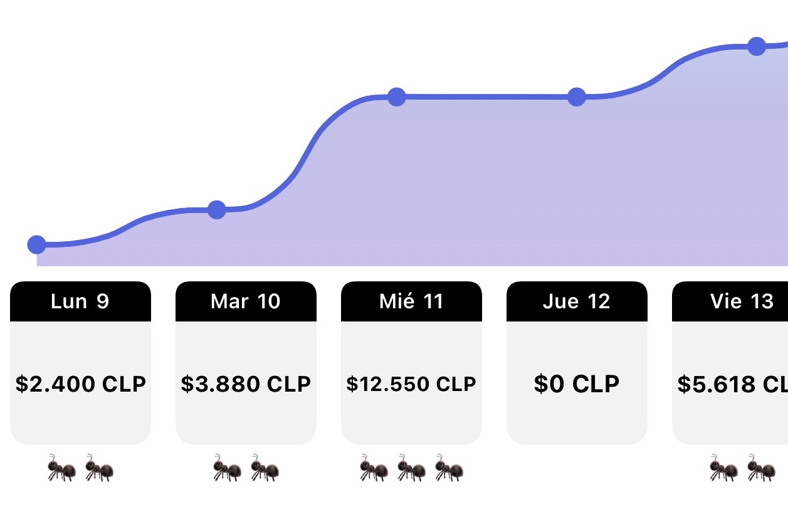
Task: Open the $2.400 CLP spending card
Action: [80, 383]
